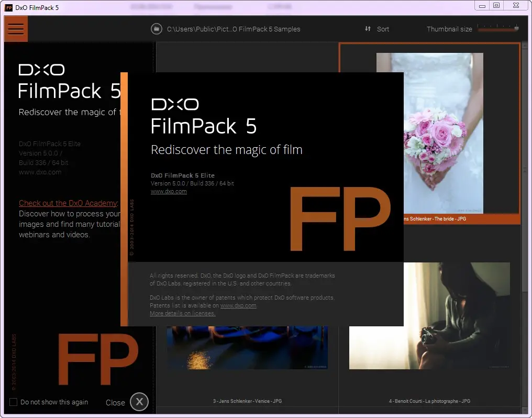The width and height of the screenshot is (532, 418).
Task: Open the orange hamburger menu
Action: (15, 28)
